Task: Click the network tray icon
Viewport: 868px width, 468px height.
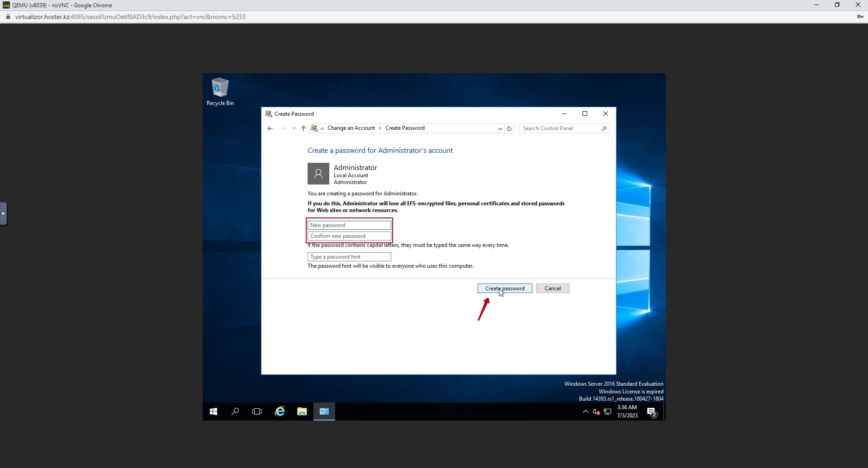Action: [607, 411]
